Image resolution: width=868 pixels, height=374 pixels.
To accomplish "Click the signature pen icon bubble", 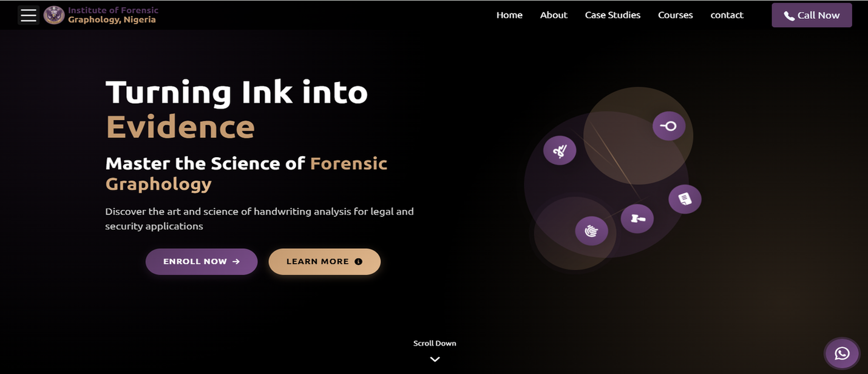I will tap(559, 150).
